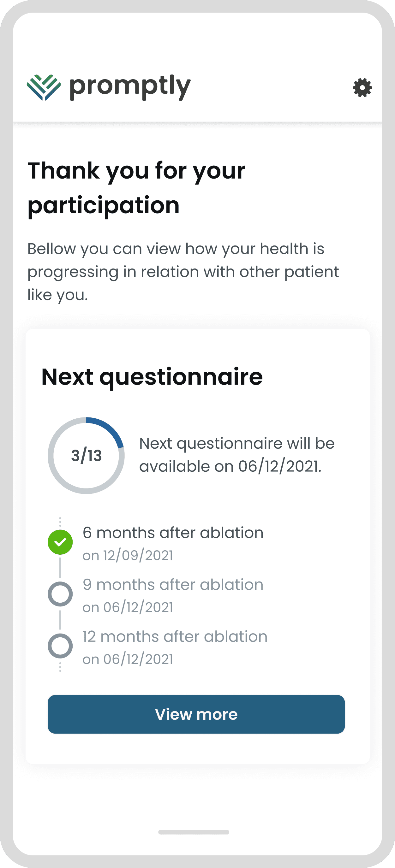Image resolution: width=395 pixels, height=868 pixels.
Task: Click the Thank you for your participation heading
Action: tap(137, 187)
